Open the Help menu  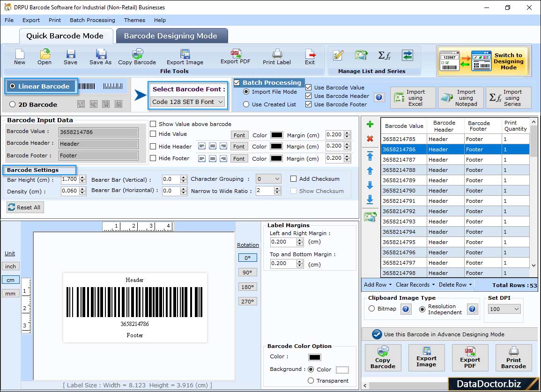[160, 20]
